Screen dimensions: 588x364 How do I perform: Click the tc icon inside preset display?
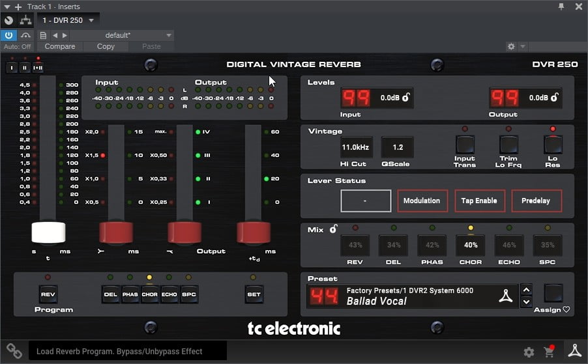coord(505,296)
